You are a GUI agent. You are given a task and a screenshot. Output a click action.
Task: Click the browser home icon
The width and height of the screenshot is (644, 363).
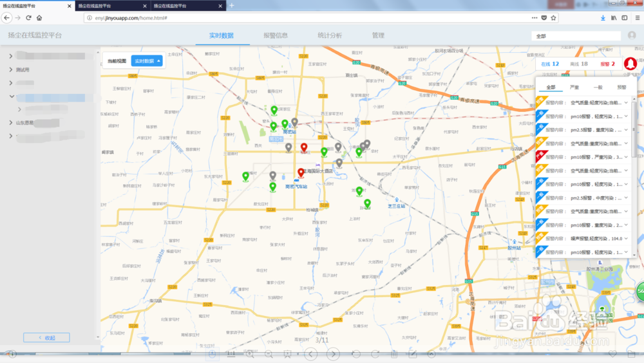(x=39, y=17)
